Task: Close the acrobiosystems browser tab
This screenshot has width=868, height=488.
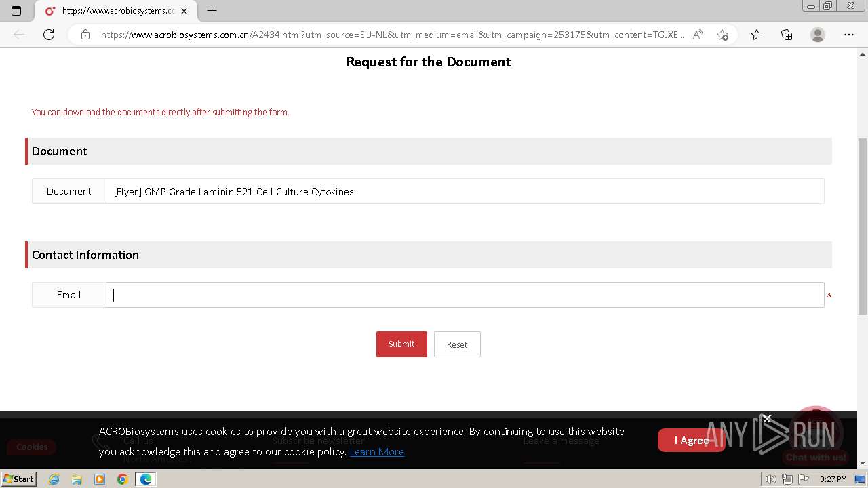Action: point(184,11)
